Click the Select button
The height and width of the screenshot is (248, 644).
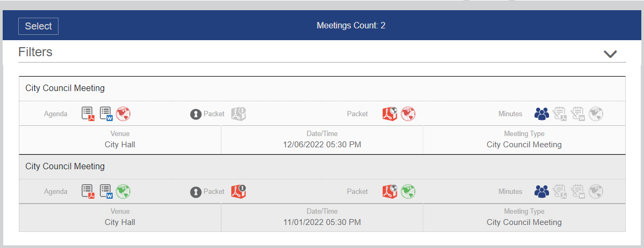(x=38, y=26)
